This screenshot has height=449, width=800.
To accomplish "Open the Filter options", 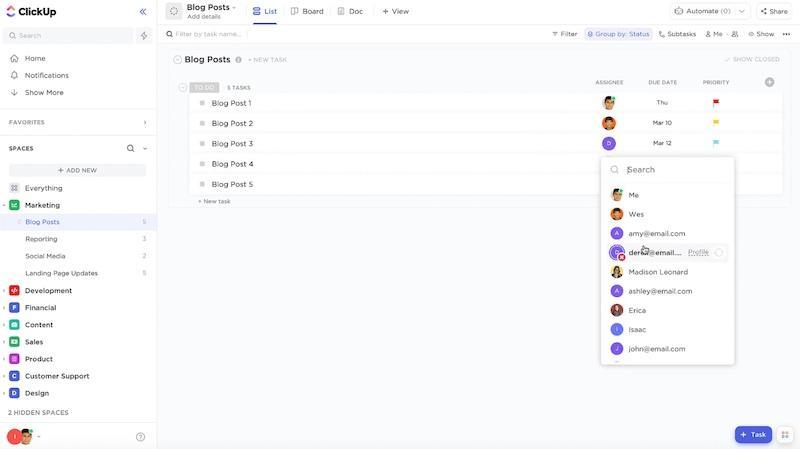I will click(565, 34).
